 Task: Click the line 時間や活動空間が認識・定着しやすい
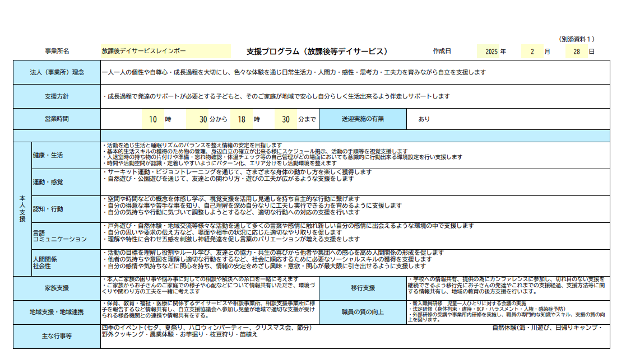pos(219,164)
